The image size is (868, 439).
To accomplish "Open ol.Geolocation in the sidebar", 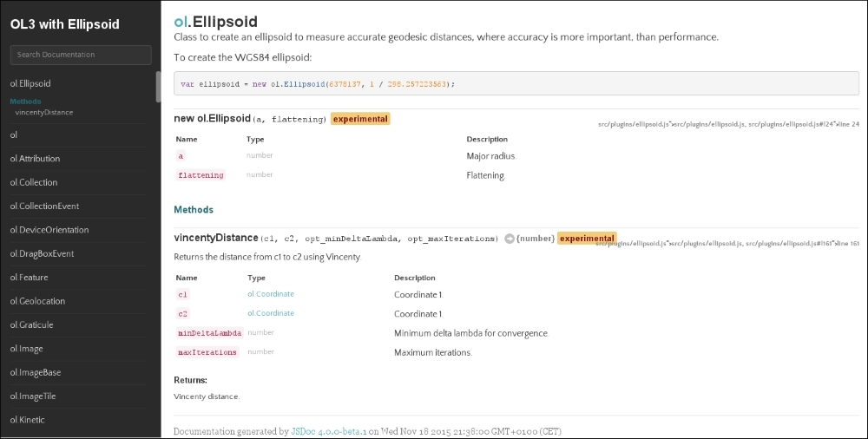I will point(37,302).
